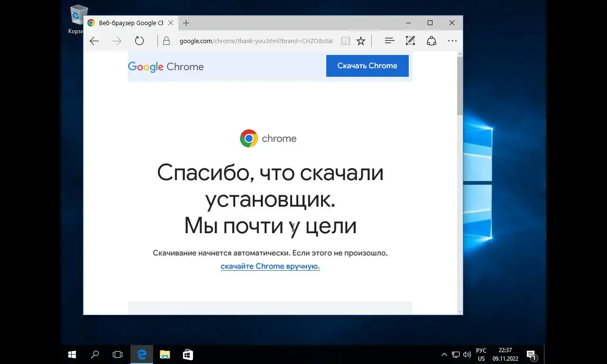Open Edge more options ellipsis menu

452,41
